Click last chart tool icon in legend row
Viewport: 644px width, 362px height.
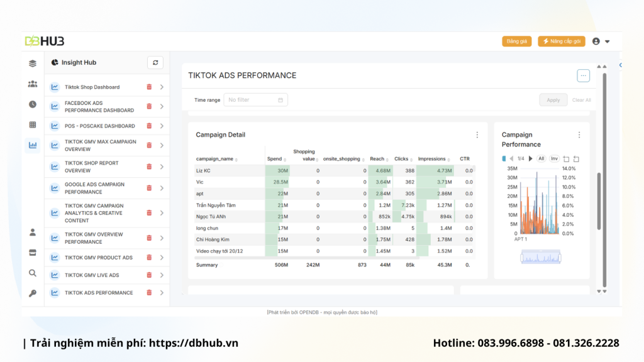(x=576, y=159)
